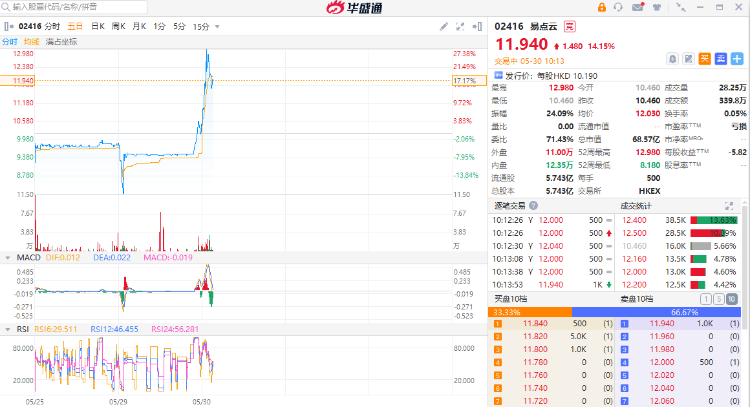
Task: Switch to 月K chart tab
Action: [x=139, y=26]
